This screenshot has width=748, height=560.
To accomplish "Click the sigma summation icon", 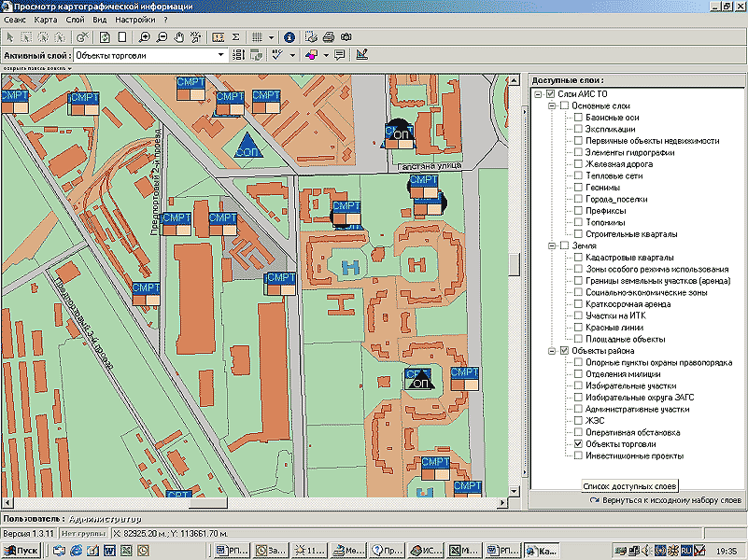I will tap(235, 37).
